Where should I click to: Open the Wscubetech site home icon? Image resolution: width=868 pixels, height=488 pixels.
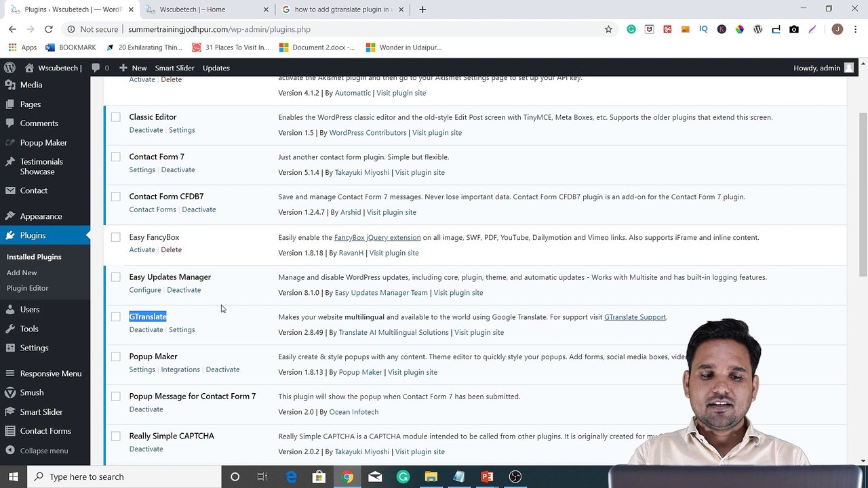(x=29, y=68)
